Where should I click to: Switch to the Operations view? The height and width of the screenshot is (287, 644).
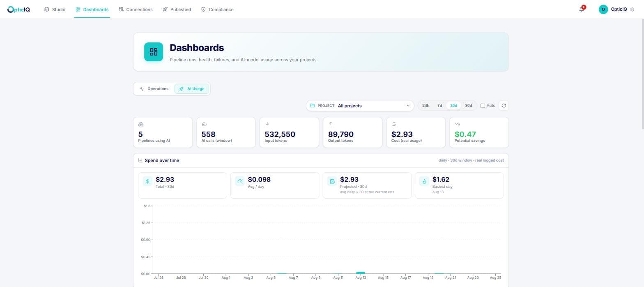[154, 89]
